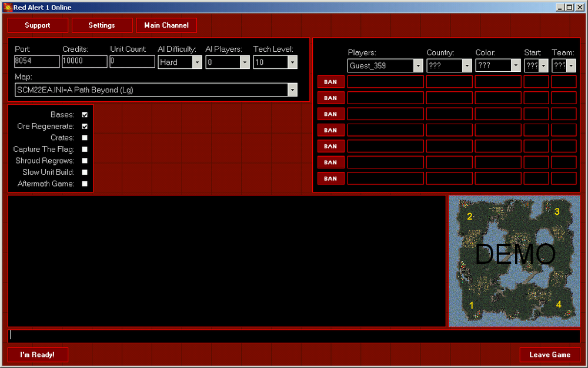
Task: Select the Unit Count input field
Action: (x=132, y=62)
